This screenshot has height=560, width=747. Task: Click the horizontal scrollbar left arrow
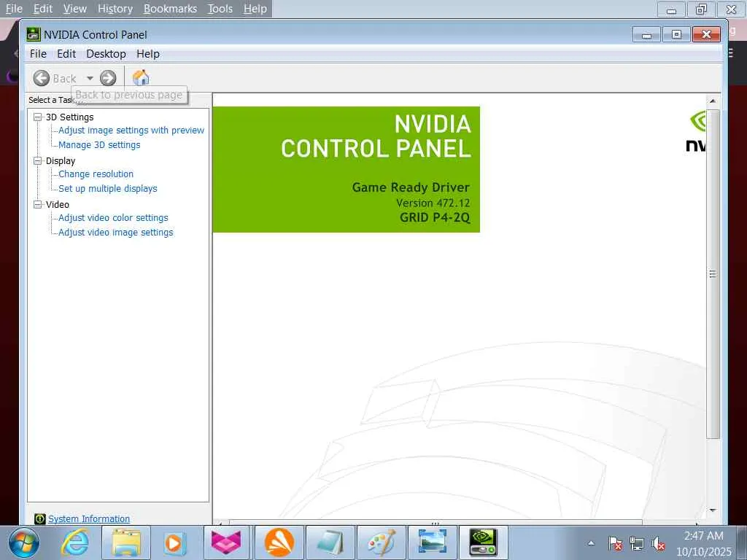(220, 524)
